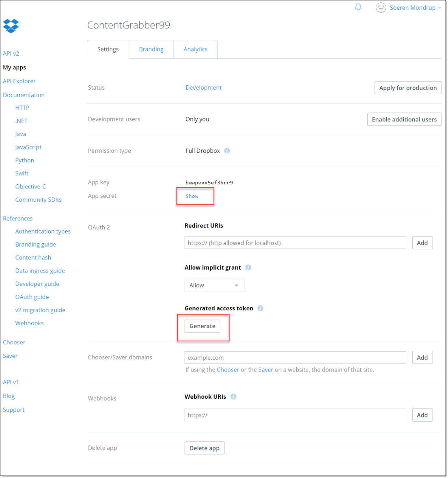
Task: Select the Settings tab
Action: 108,49
